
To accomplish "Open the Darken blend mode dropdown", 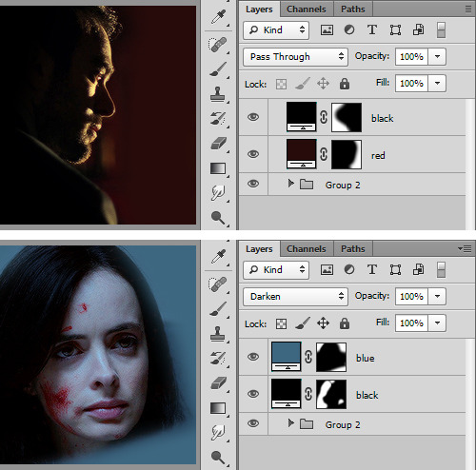I will (x=295, y=297).
